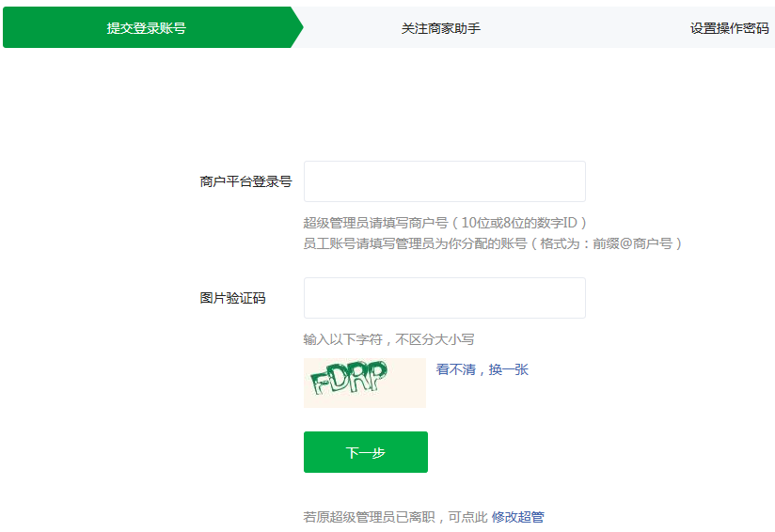Click the "可点此" text before 修改超管
Viewport: 775px width, 532px height.
click(467, 517)
